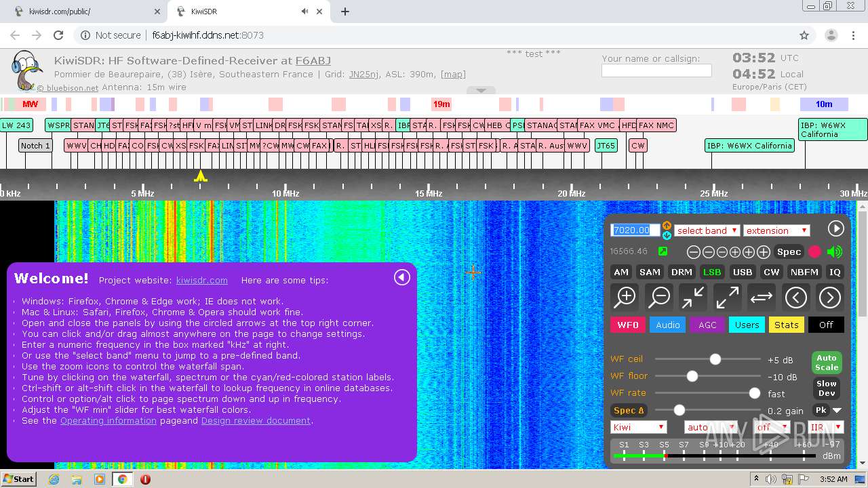The width and height of the screenshot is (868, 488).
Task: Click the frequency input box showing 7020.00
Action: click(635, 230)
